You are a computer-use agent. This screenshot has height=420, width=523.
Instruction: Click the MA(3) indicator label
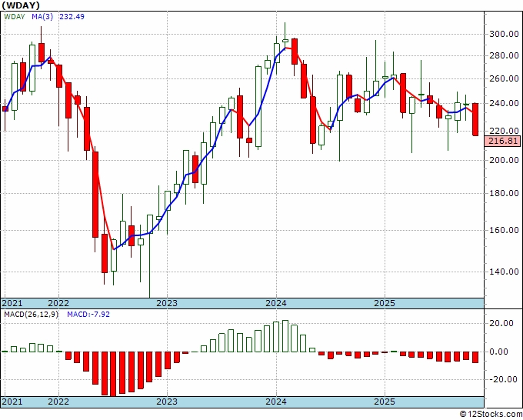(x=42, y=17)
